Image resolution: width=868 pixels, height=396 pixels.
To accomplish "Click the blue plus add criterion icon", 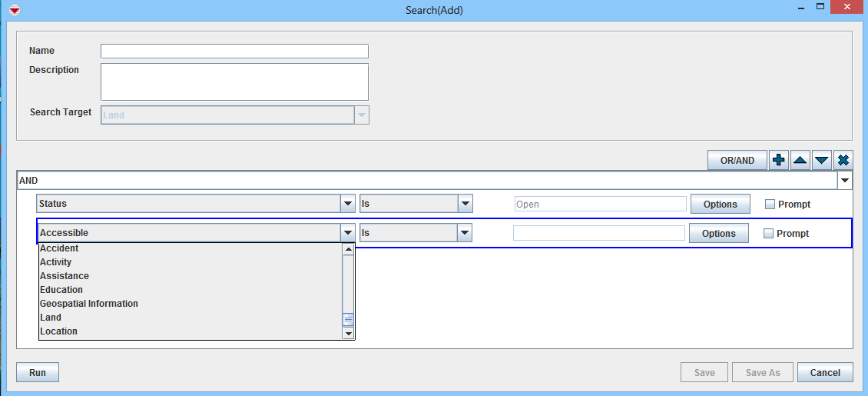I will tap(778, 160).
